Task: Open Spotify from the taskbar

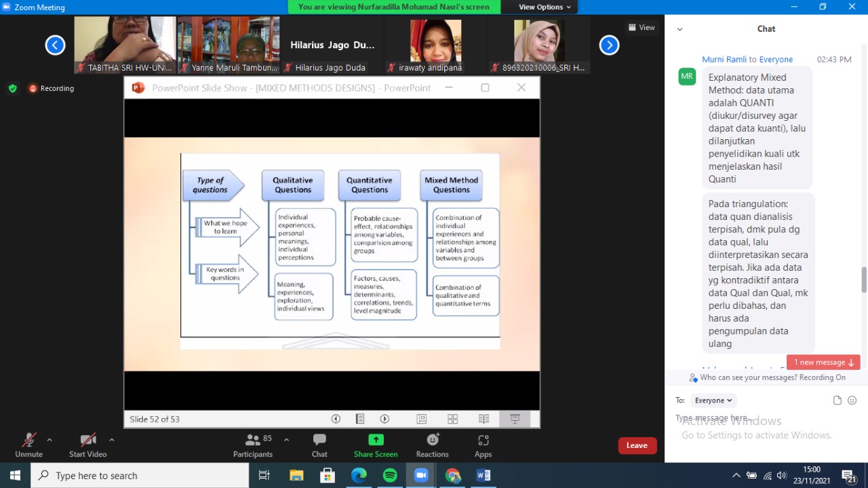Action: click(390, 476)
